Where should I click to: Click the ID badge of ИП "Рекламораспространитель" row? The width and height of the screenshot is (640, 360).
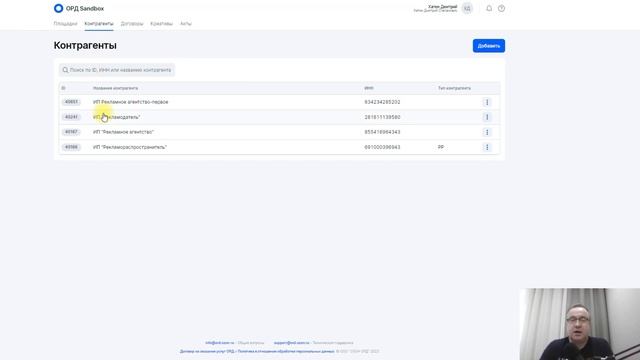pyautogui.click(x=71, y=147)
